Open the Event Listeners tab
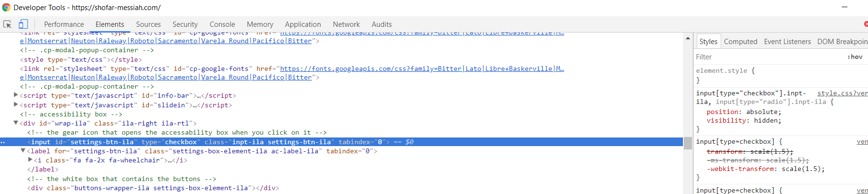Viewport: 868px width, 194px height. coord(787,42)
